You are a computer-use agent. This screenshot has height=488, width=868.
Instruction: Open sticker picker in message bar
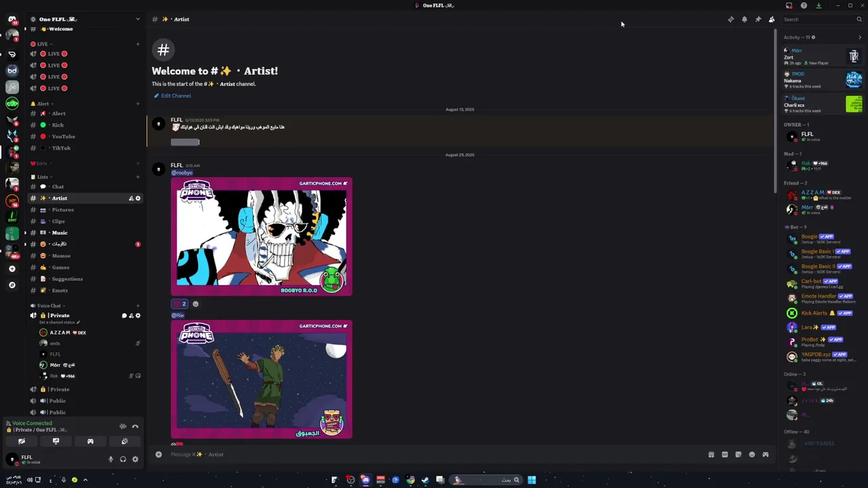click(738, 455)
